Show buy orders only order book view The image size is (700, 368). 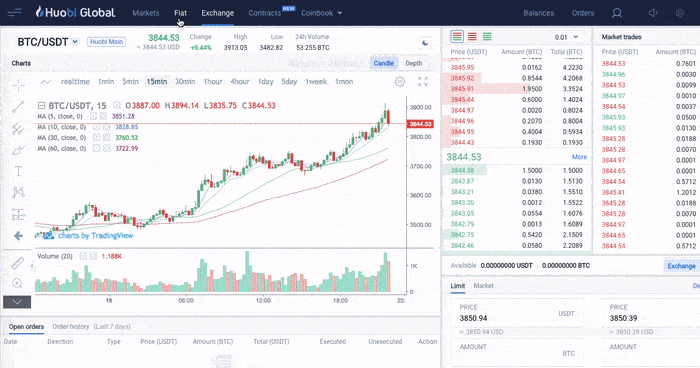487,37
